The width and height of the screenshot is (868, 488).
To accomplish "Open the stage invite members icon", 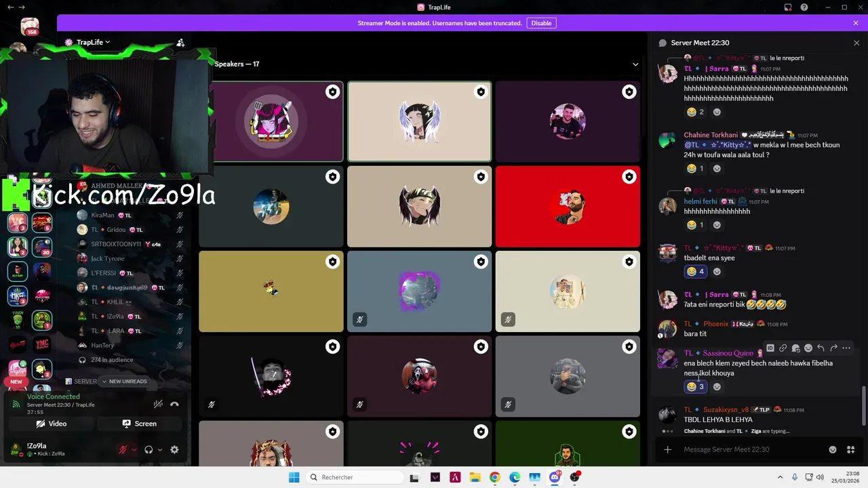I will 180,42.
